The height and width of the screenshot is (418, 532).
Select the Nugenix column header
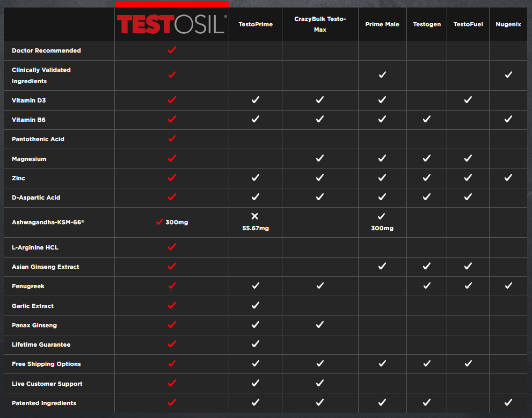[507, 24]
